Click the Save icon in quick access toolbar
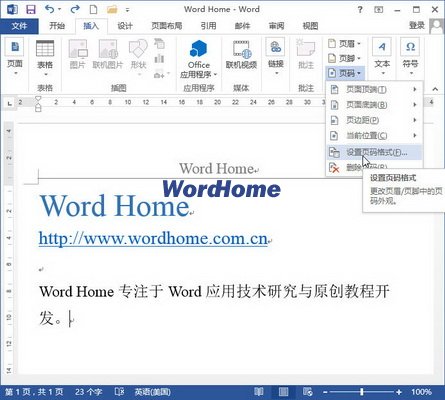This screenshot has width=445, height=400. coord(31,9)
